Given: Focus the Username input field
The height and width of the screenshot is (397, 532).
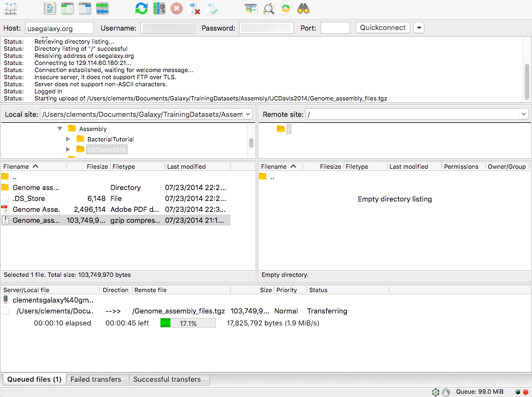Looking at the screenshot, I should [168, 28].
